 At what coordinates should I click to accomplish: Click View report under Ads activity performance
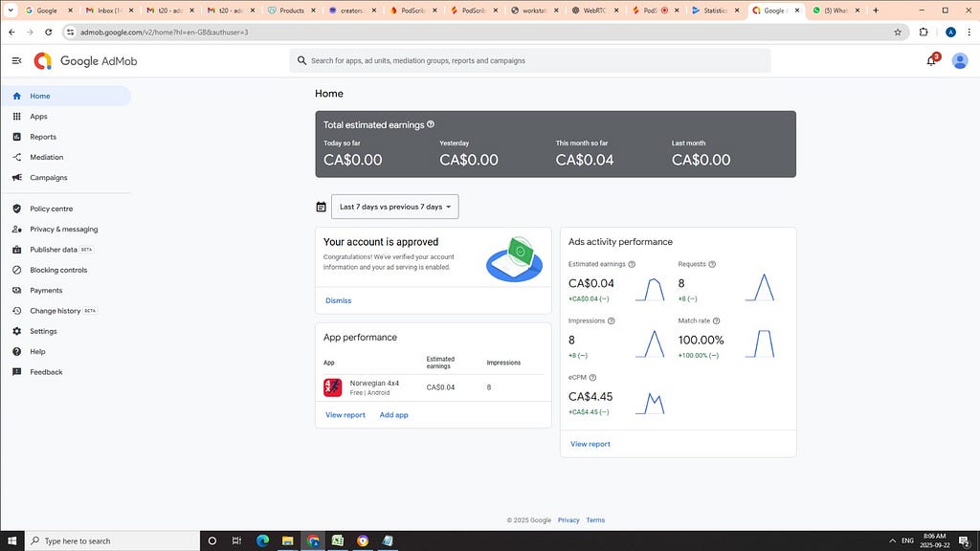(590, 444)
